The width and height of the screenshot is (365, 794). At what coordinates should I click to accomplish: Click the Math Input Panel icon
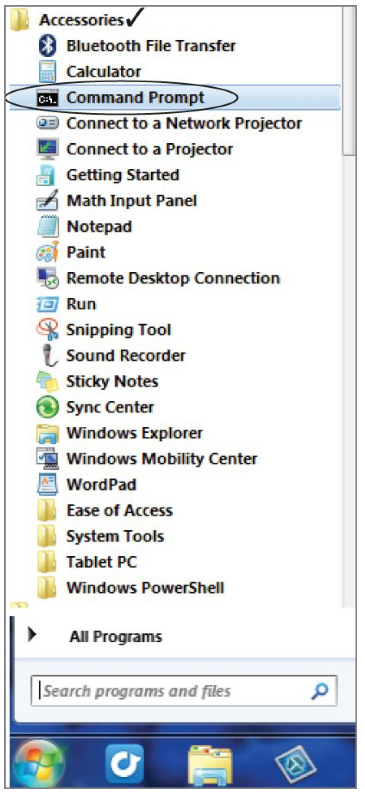(48, 201)
